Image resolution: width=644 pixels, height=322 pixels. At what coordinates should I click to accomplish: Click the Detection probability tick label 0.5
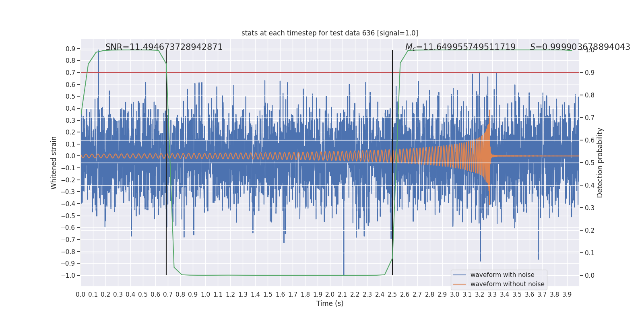click(590, 163)
